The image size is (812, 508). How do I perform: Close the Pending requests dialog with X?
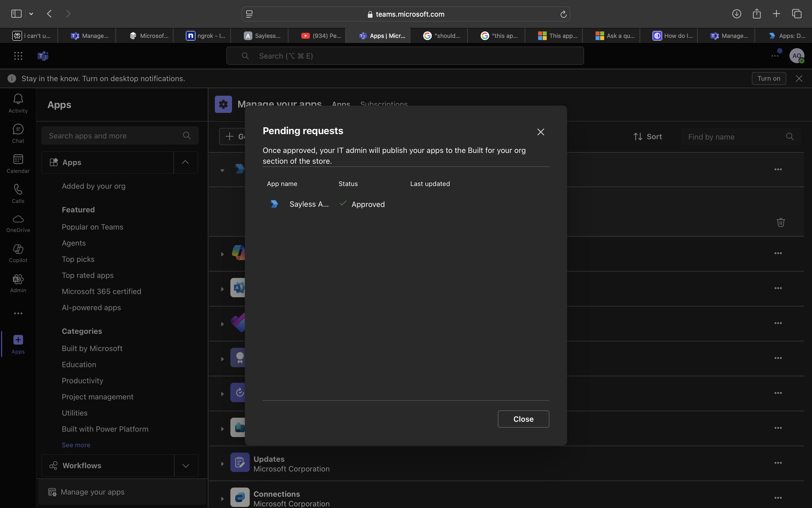click(541, 132)
